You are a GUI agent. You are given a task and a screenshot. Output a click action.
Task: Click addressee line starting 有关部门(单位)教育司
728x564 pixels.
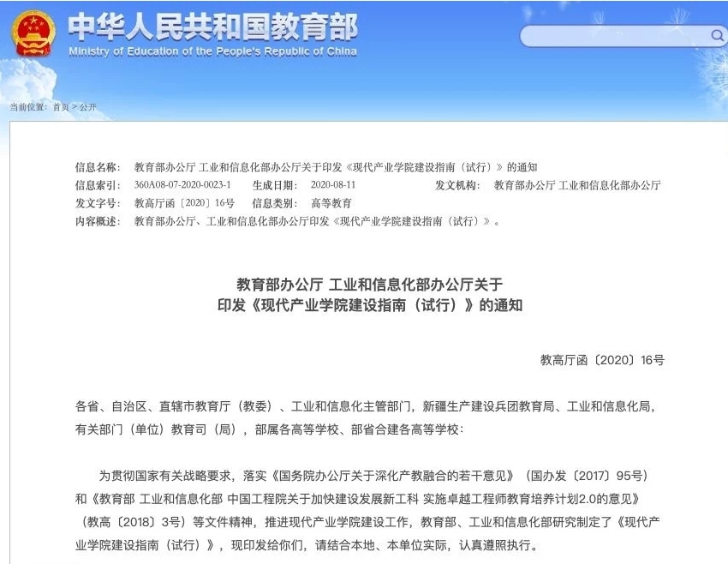pos(269,429)
